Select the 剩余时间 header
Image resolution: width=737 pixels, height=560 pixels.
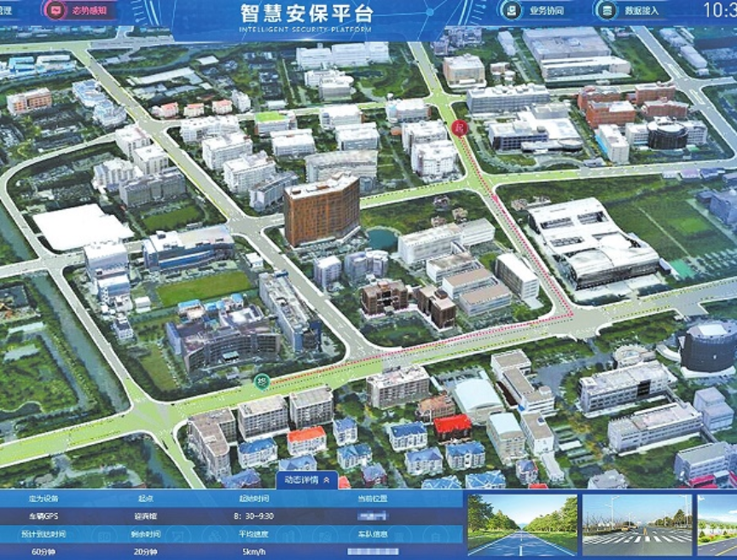click(x=145, y=534)
